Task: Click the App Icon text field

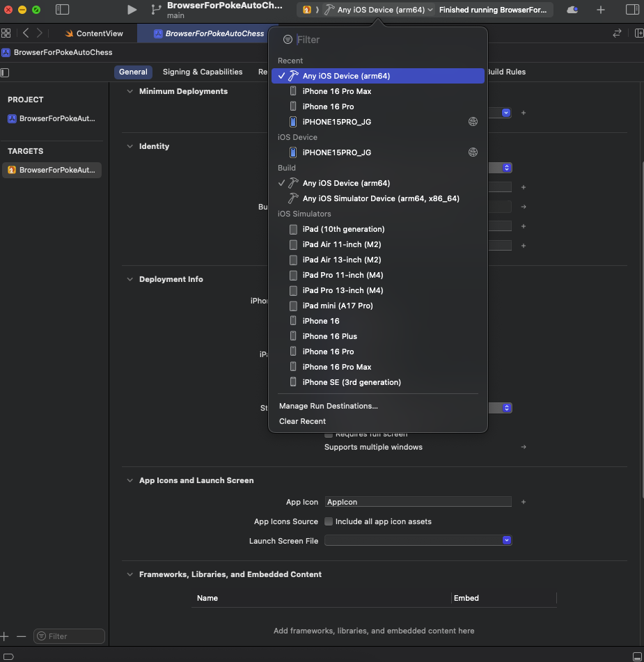Action: click(418, 502)
